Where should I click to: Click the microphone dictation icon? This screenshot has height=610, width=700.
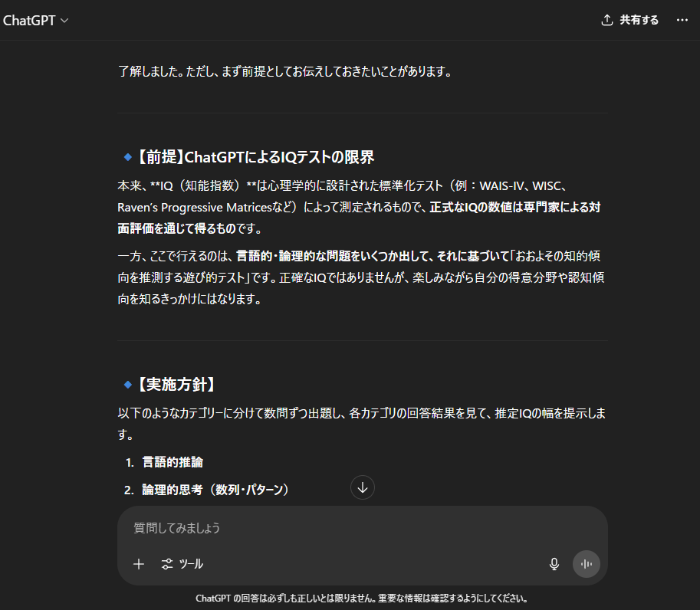click(554, 564)
